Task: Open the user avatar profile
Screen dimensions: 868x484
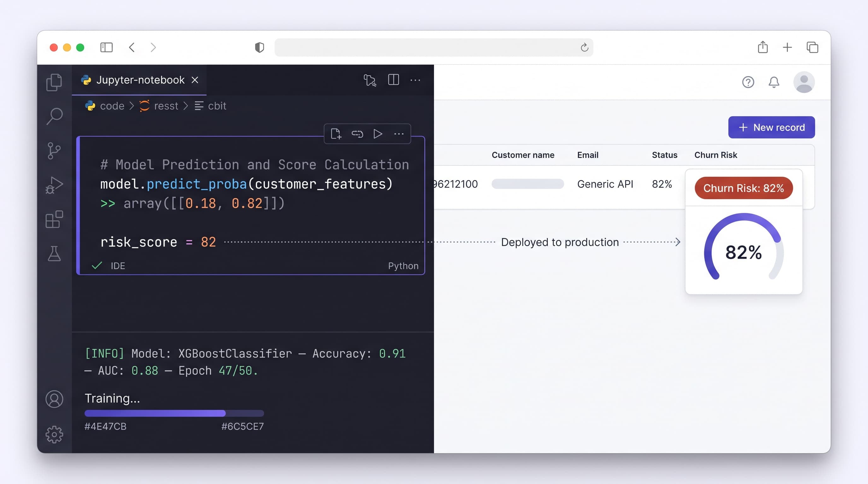Action: [x=804, y=82]
